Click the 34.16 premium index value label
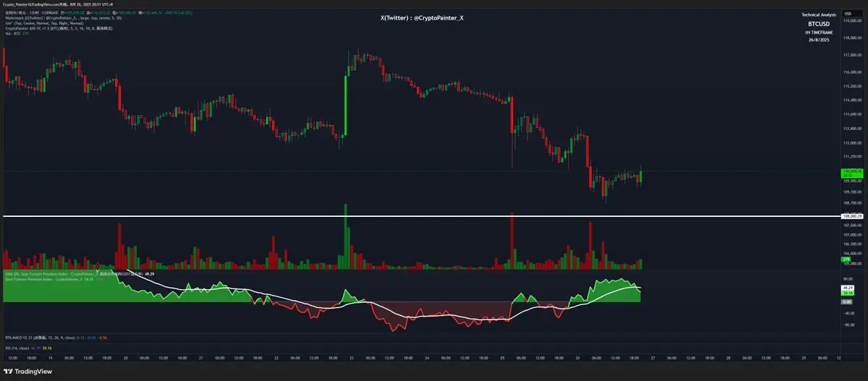 click(x=847, y=294)
